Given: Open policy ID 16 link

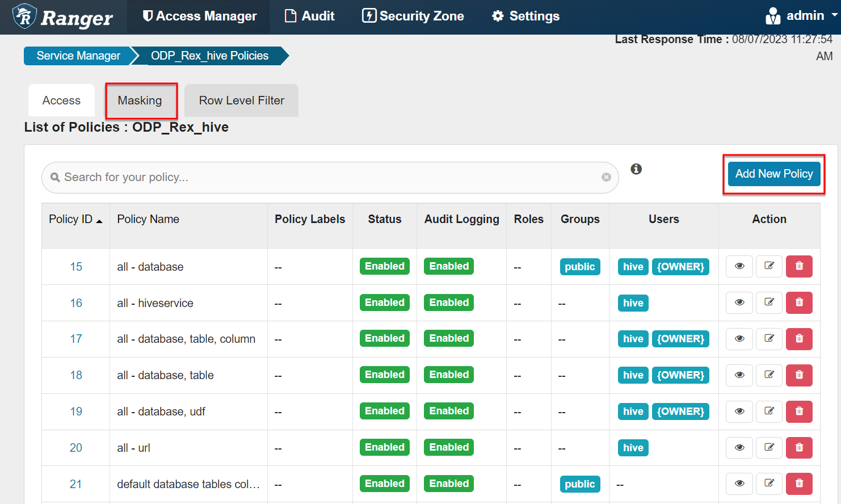Looking at the screenshot, I should [76, 303].
